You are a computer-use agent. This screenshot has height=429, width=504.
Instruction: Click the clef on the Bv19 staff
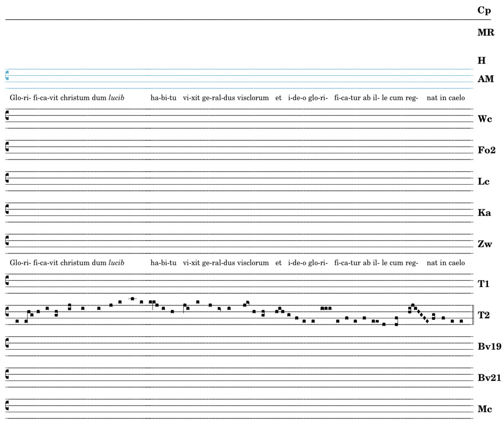(x=7, y=343)
